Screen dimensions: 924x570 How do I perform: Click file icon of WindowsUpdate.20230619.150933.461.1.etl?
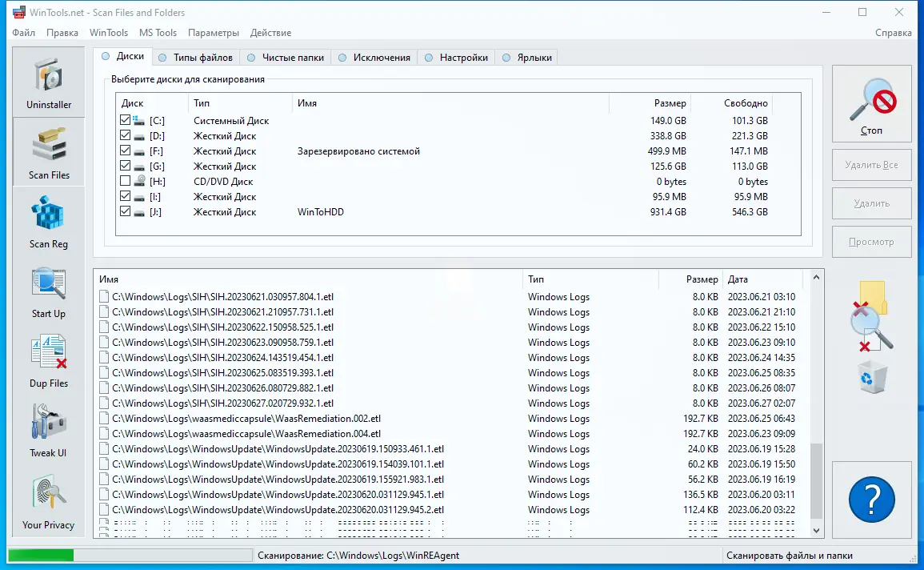tap(104, 449)
